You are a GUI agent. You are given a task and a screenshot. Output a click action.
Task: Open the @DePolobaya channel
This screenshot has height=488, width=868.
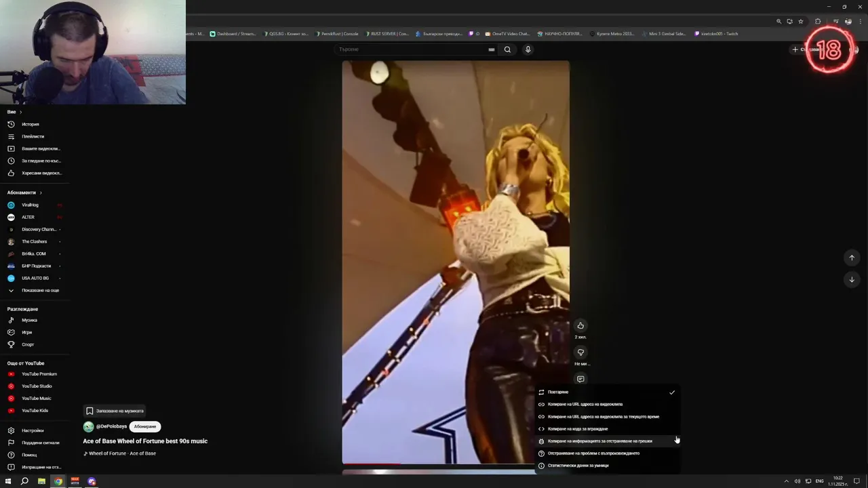click(x=111, y=426)
